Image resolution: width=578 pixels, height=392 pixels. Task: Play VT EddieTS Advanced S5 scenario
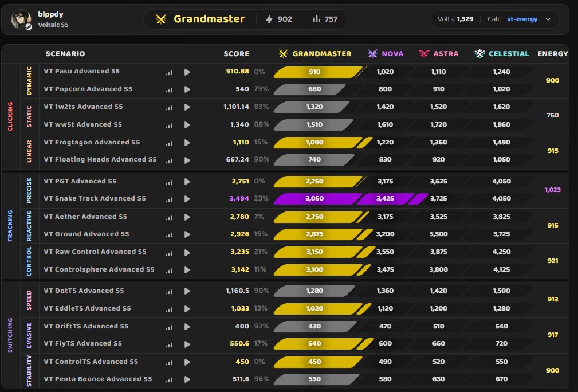187,309
